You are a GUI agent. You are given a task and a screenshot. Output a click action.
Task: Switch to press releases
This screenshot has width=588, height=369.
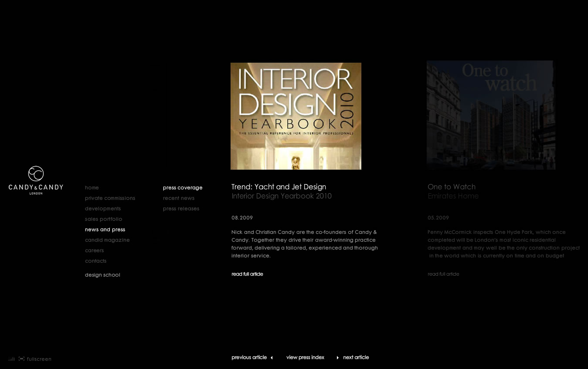(x=181, y=208)
